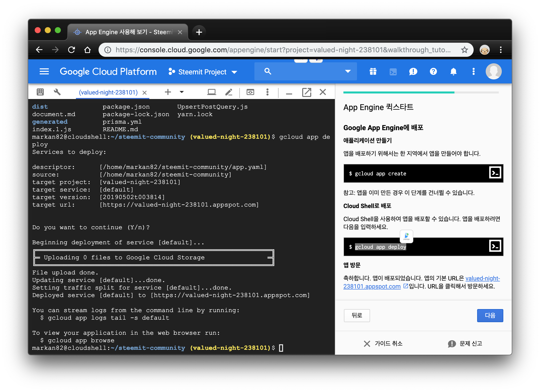The height and width of the screenshot is (392, 540).
Task: Open the hamburger navigation menu
Action: [x=44, y=72]
